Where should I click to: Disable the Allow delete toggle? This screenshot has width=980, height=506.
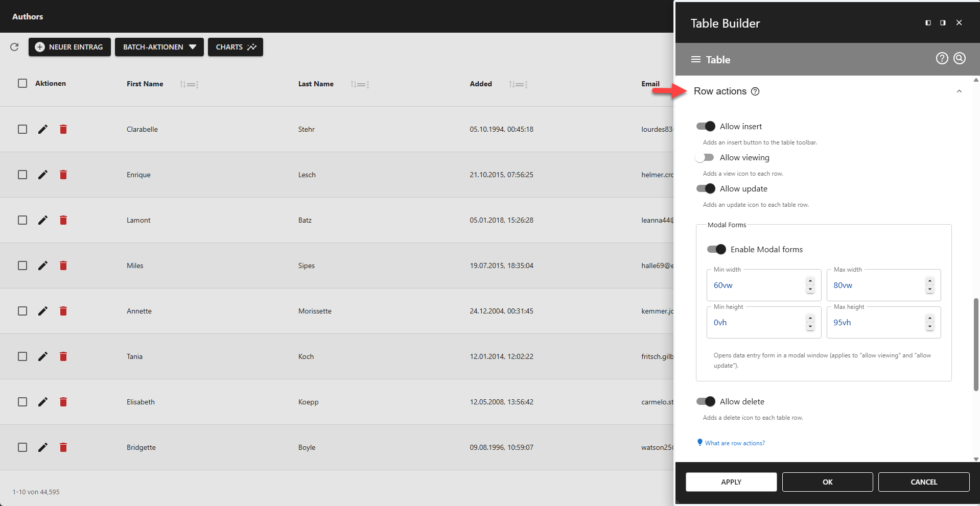click(x=705, y=401)
